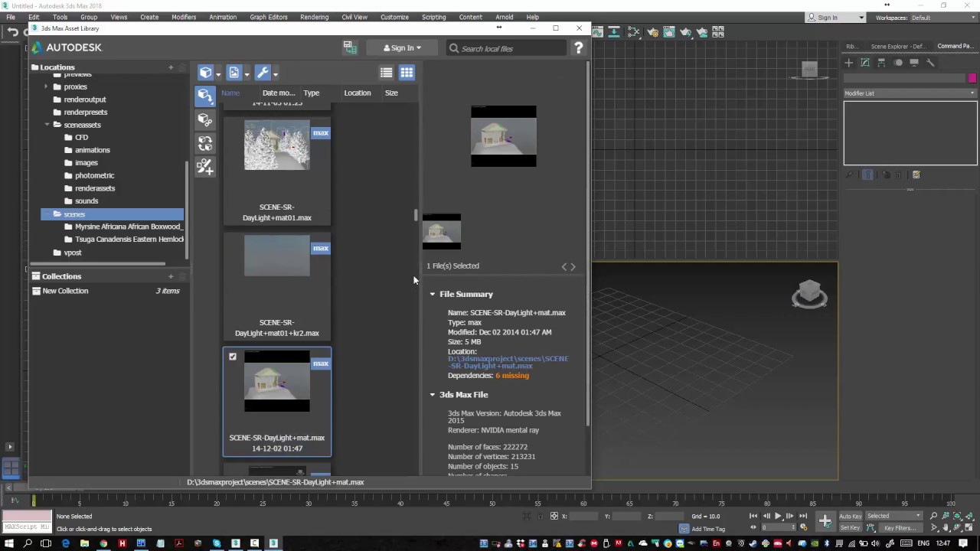
Task: Open the image assets filter icon
Action: 234,73
